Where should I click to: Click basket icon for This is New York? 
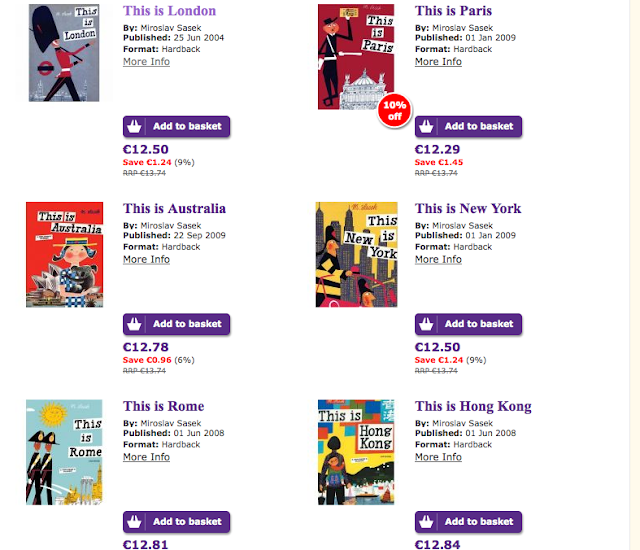click(x=427, y=324)
